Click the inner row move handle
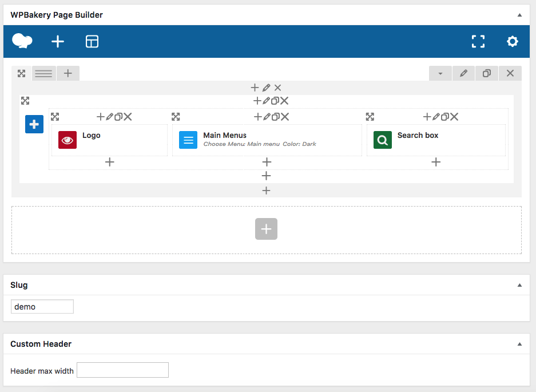This screenshot has height=392, width=536. coord(25,101)
